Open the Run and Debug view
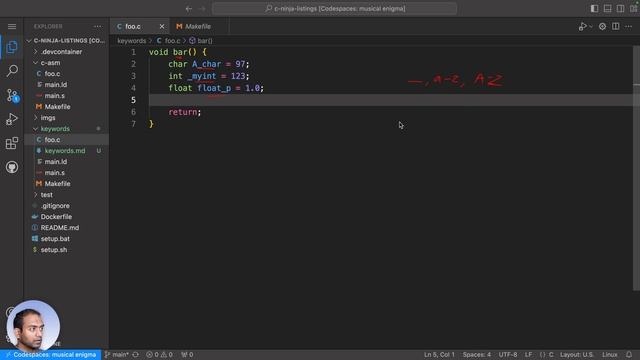 pos(12,119)
